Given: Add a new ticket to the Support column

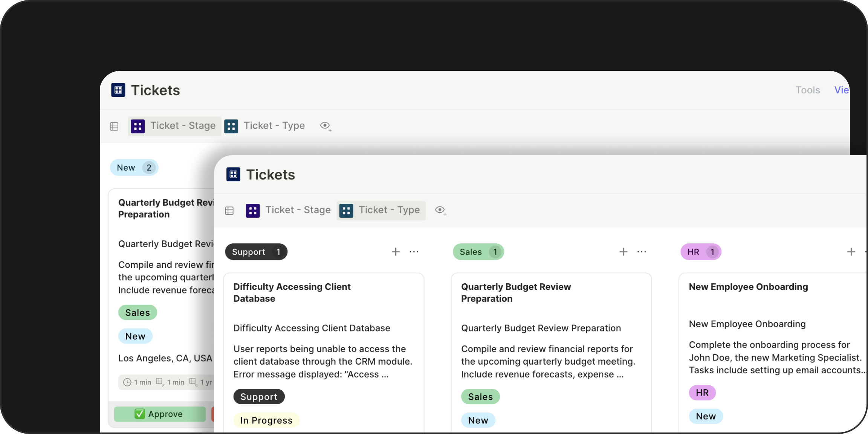Looking at the screenshot, I should 396,252.
